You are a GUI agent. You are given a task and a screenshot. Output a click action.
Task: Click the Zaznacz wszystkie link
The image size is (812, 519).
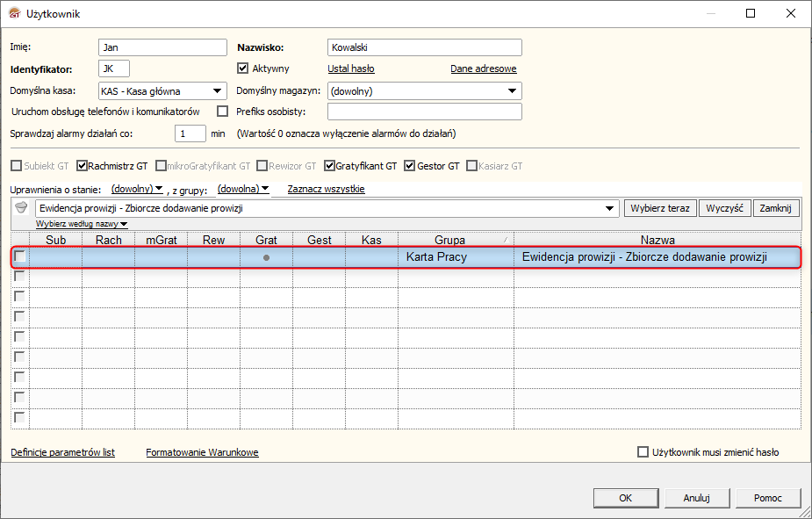[326, 189]
